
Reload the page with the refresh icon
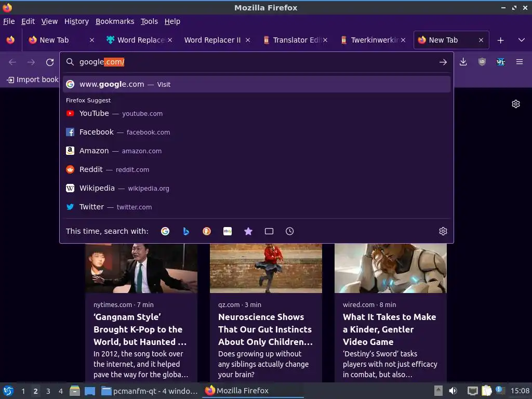click(50, 62)
